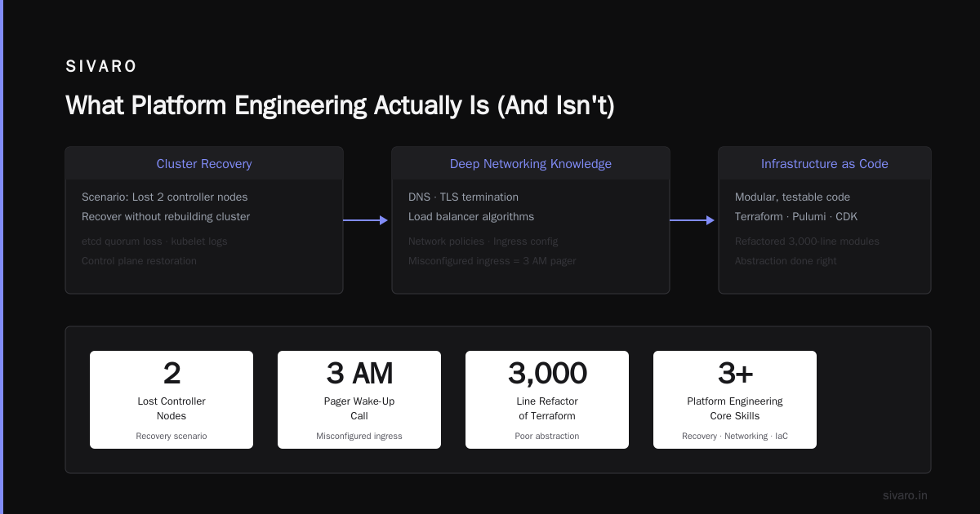Viewport: 980px width, 514px height.
Task: Click 'Misconfigured ingress' caption in stat card
Action: tap(359, 436)
